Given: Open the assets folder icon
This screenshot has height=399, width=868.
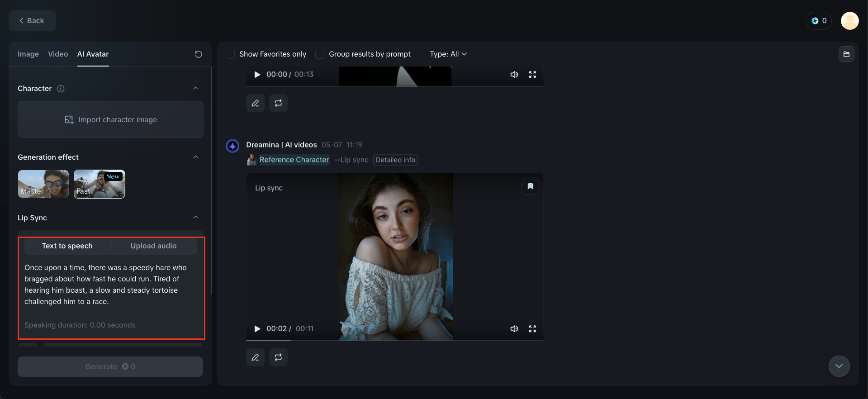Looking at the screenshot, I should (846, 54).
